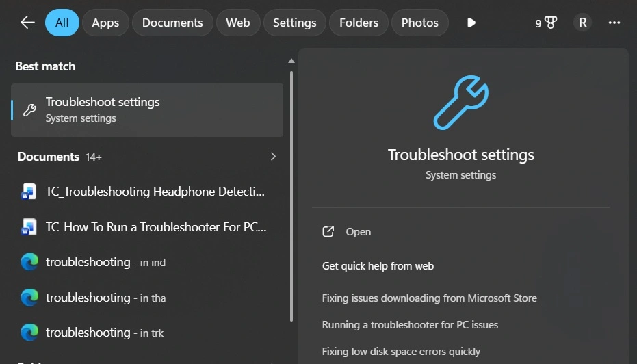Switch to the Photos filter tab
This screenshot has width=637, height=364.
(420, 23)
